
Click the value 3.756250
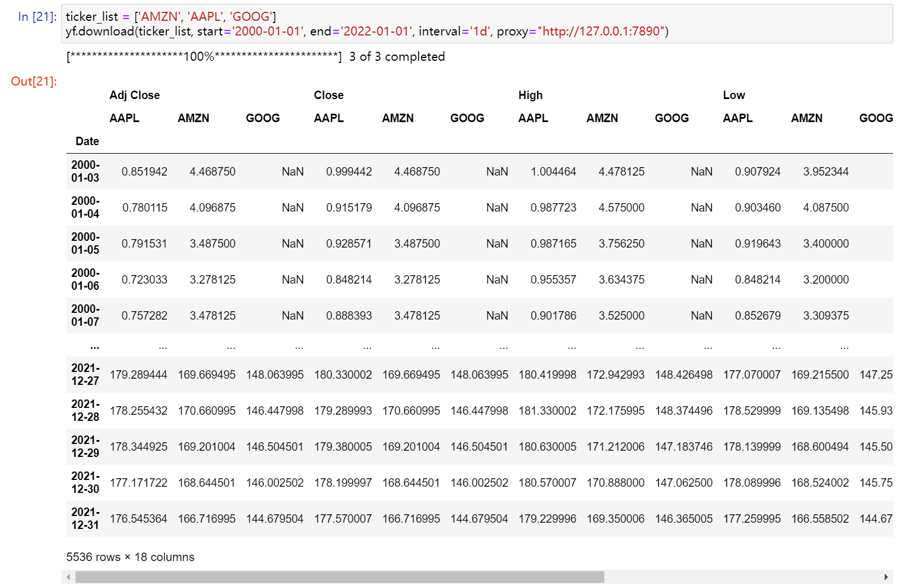pos(621,244)
